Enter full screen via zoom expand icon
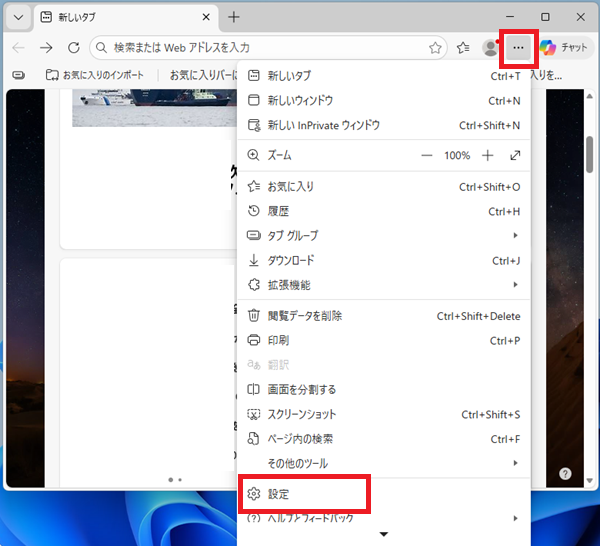Image resolution: width=600 pixels, height=546 pixels. (x=515, y=156)
